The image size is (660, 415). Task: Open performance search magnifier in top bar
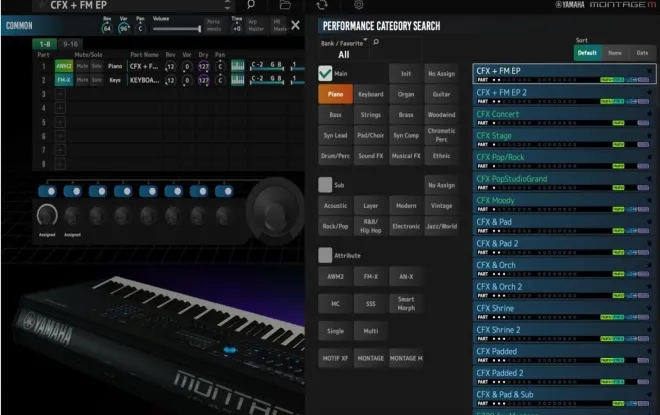tap(250, 5)
